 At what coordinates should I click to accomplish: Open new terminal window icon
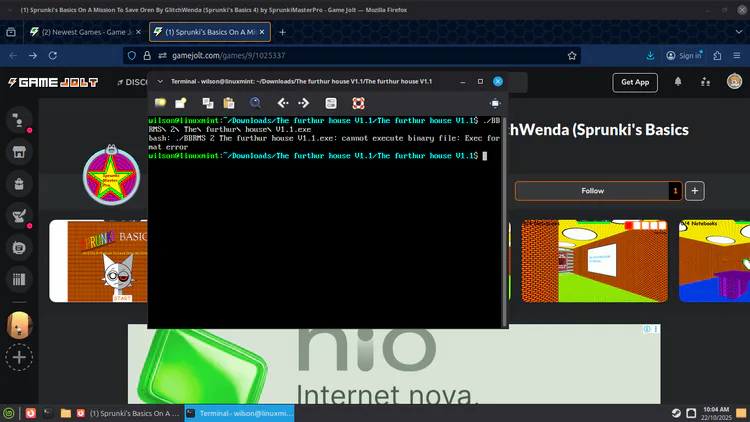tap(181, 103)
